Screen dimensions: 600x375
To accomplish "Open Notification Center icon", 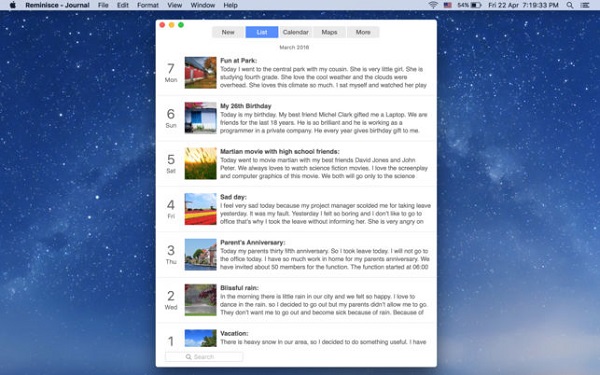I will click(x=585, y=5).
